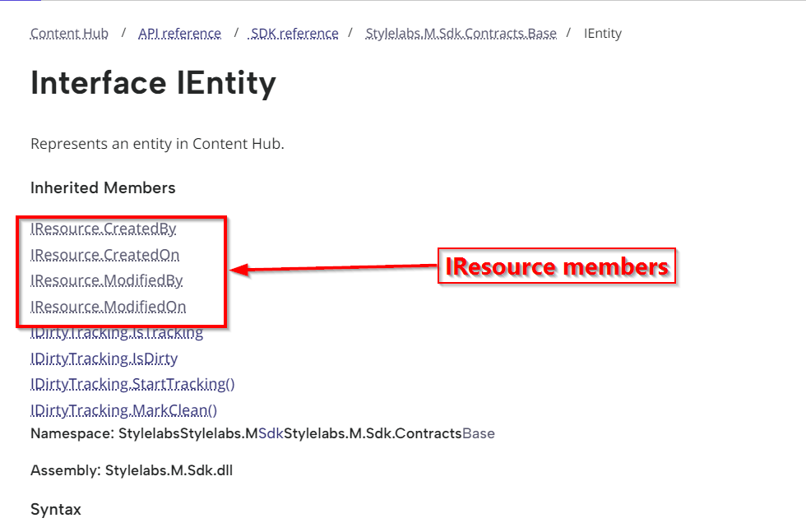Follow the IResource.ModifiedOn link
Screen dimensions: 806x532
[108, 307]
